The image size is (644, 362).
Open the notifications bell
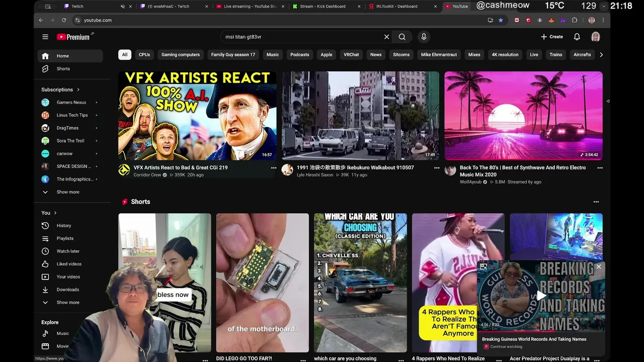click(577, 37)
